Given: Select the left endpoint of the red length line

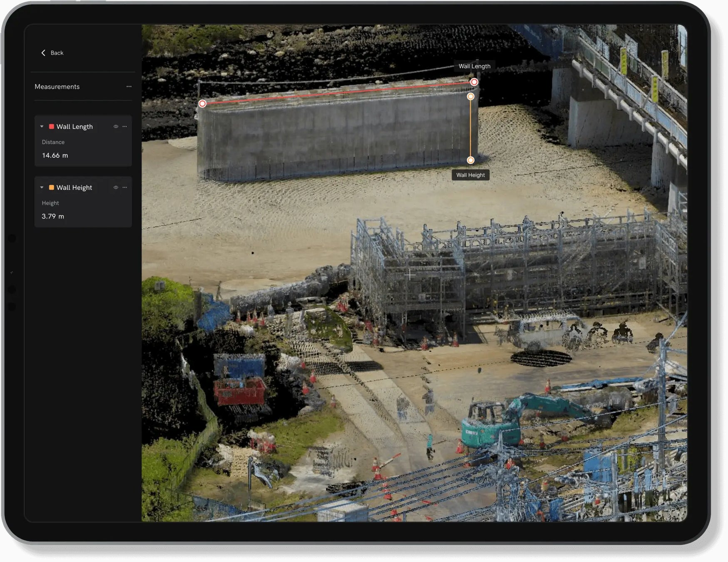Looking at the screenshot, I should (202, 103).
